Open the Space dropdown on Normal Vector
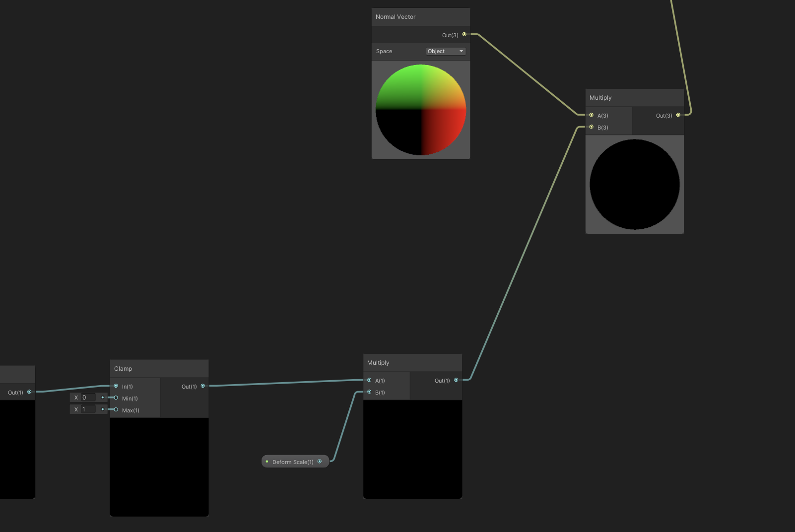The image size is (795, 532). click(x=445, y=51)
